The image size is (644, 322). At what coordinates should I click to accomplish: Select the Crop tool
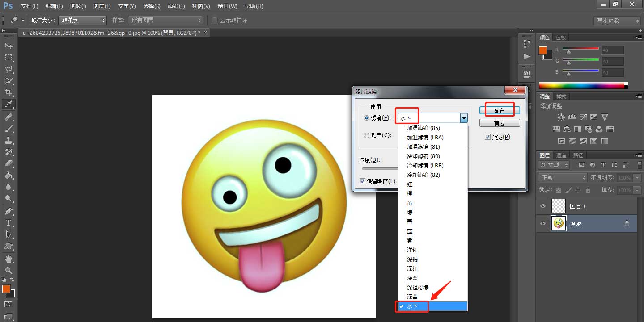[8, 92]
